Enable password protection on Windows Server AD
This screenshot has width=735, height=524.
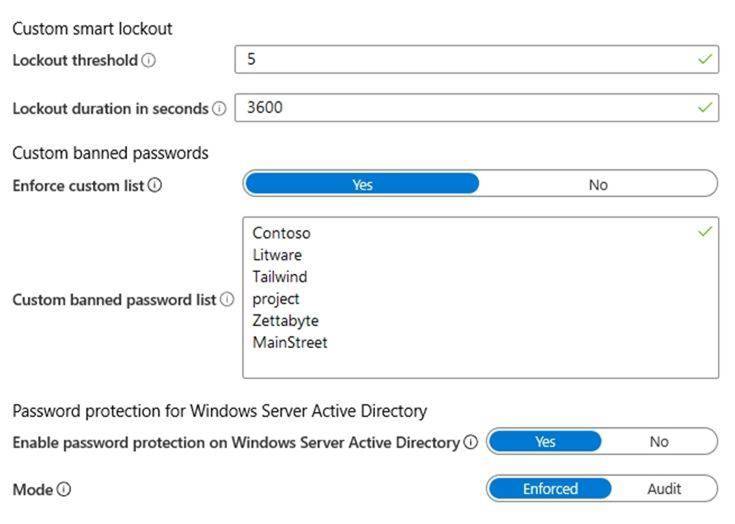click(545, 441)
